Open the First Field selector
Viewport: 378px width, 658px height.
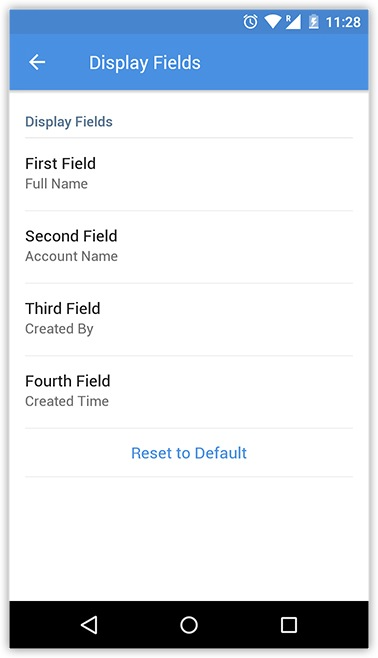tap(189, 174)
